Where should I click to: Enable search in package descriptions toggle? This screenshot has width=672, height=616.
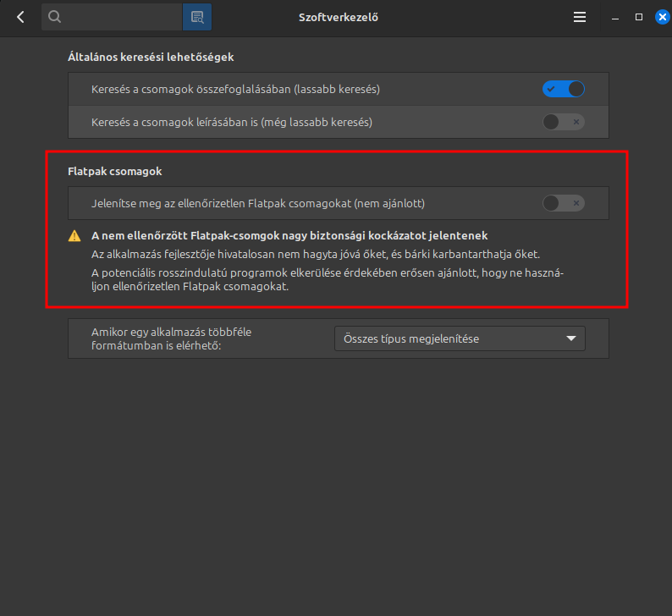click(x=563, y=122)
